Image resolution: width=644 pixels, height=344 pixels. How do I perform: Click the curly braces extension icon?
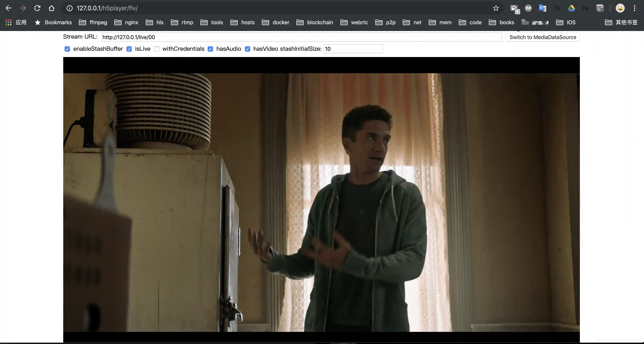(x=585, y=8)
